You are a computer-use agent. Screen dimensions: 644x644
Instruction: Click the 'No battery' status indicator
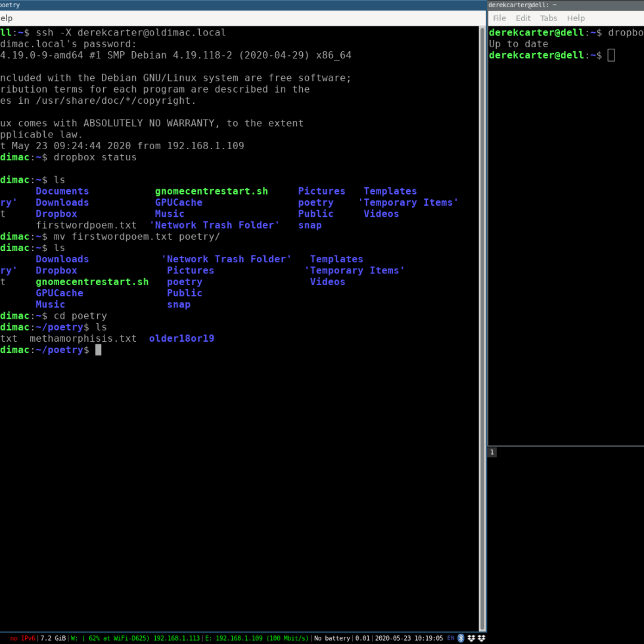pyautogui.click(x=333, y=638)
